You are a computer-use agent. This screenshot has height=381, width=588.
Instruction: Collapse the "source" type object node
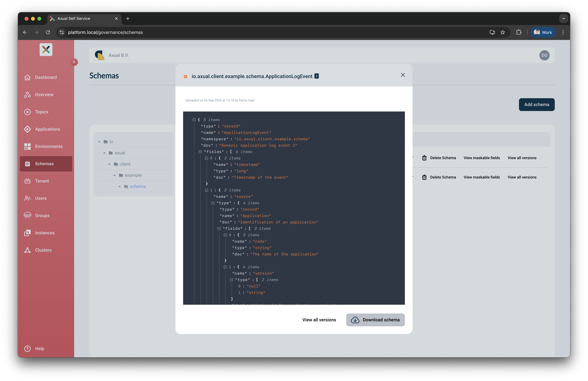tap(213, 203)
